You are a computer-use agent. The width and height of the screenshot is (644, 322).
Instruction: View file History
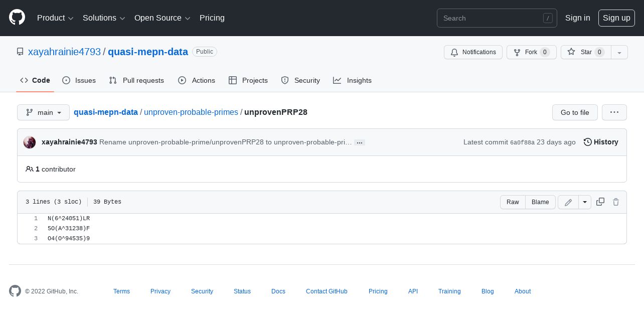601,142
